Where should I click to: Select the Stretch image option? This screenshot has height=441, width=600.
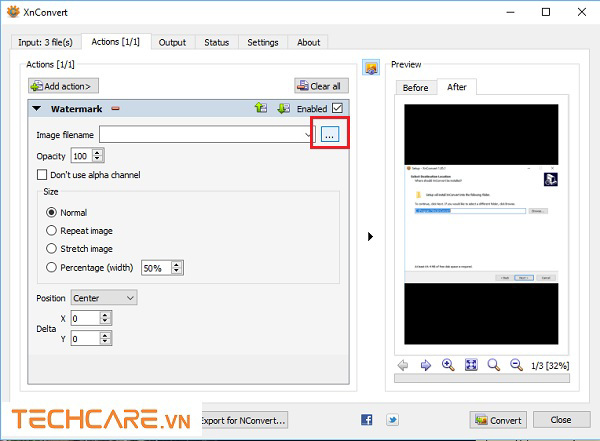click(51, 248)
